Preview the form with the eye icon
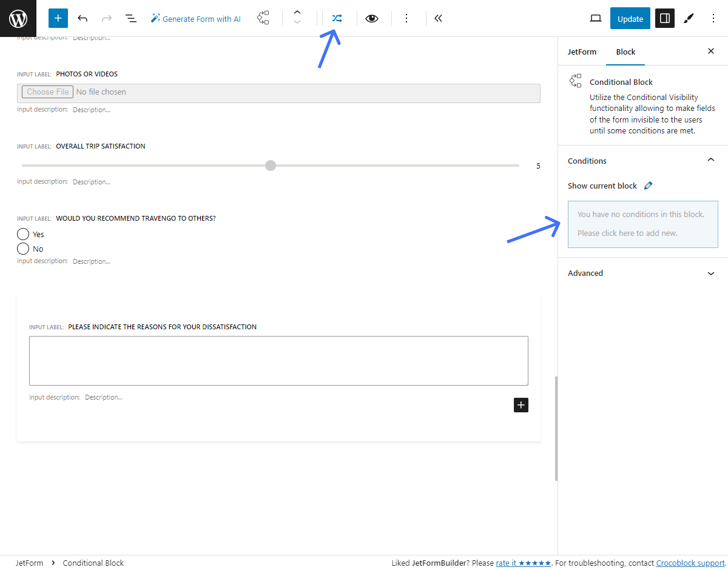728x570 pixels. tap(372, 18)
